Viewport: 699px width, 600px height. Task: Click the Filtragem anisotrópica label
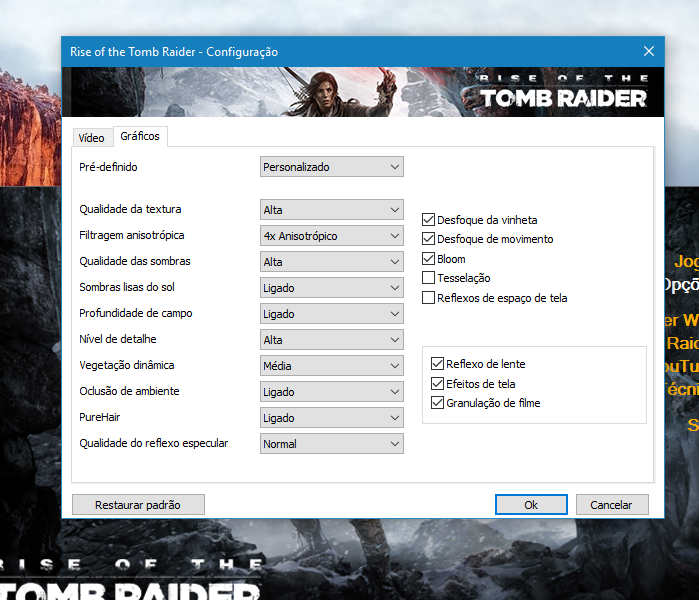(x=132, y=235)
